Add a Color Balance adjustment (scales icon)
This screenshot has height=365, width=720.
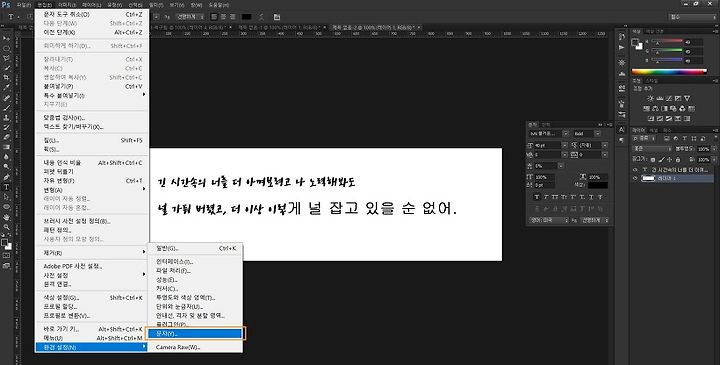(655, 109)
